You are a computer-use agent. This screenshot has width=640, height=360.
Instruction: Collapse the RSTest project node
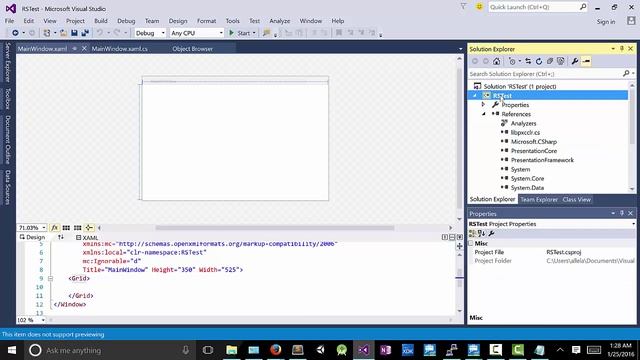coord(475,96)
